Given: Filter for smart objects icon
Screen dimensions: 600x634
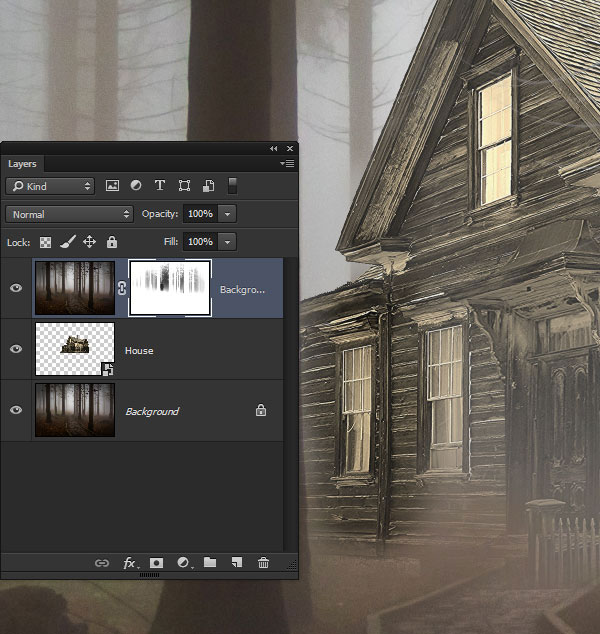Looking at the screenshot, I should point(208,186).
